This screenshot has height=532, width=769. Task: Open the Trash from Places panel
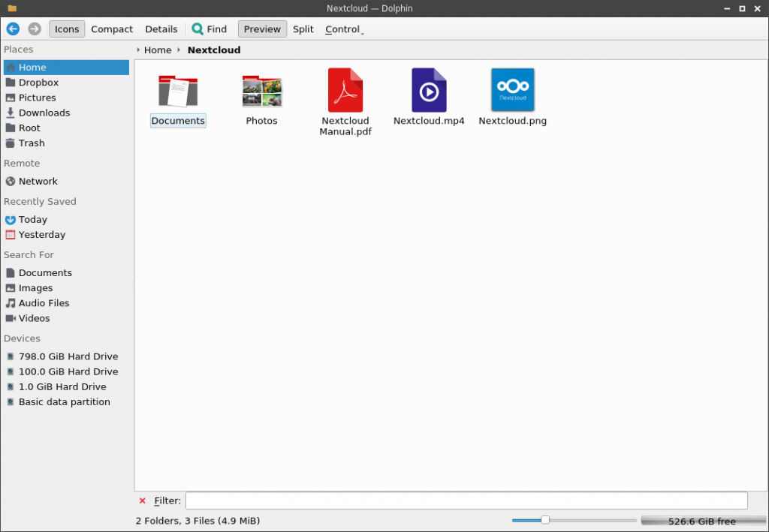pyautogui.click(x=33, y=143)
